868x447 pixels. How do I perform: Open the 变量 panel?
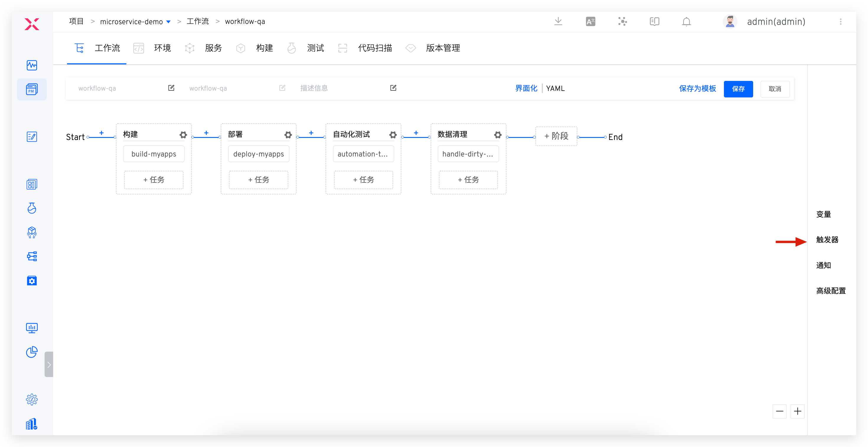click(823, 214)
